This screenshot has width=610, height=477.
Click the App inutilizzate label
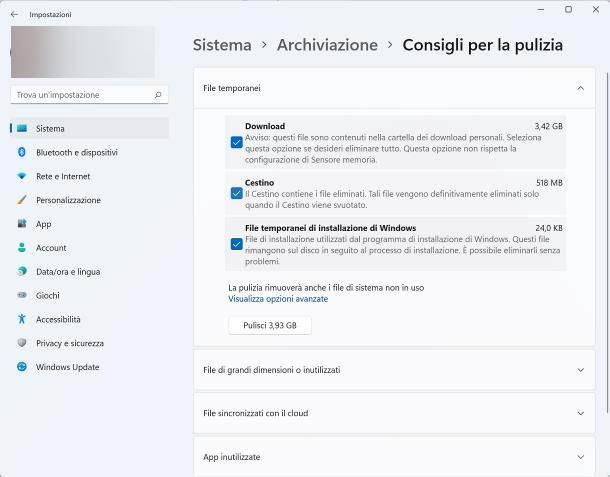(x=231, y=457)
